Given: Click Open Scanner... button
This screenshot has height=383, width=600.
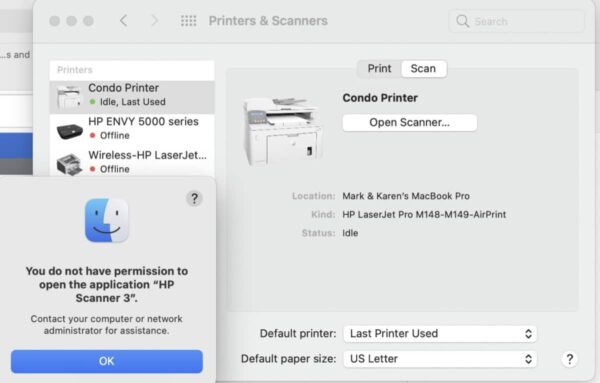Looking at the screenshot, I should click(x=409, y=122).
